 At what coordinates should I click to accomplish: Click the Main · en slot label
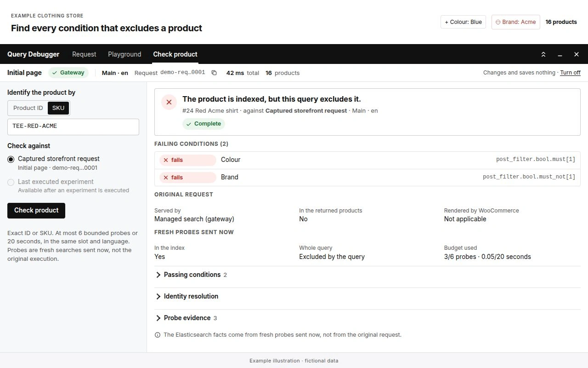115,73
